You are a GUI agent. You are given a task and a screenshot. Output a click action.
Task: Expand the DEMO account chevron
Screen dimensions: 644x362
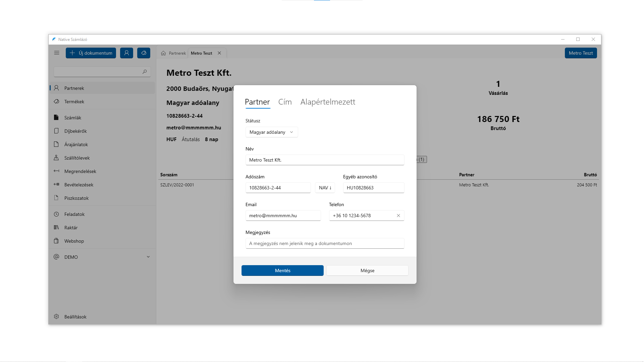click(x=148, y=257)
